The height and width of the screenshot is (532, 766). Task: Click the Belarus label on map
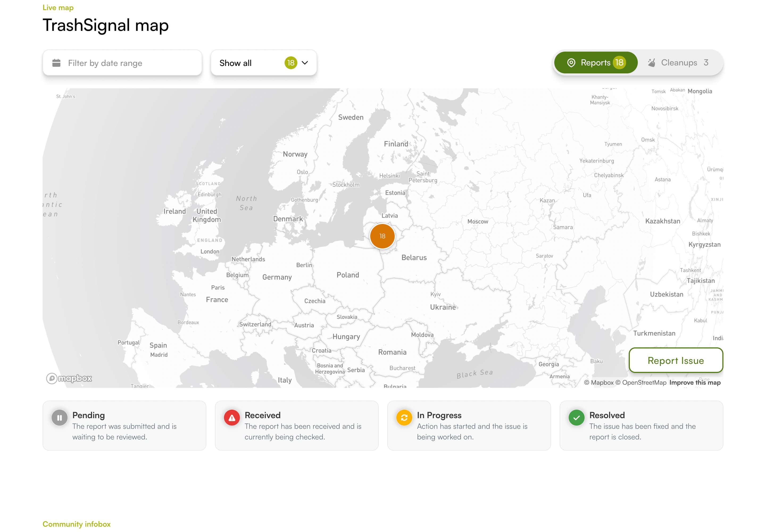(414, 258)
